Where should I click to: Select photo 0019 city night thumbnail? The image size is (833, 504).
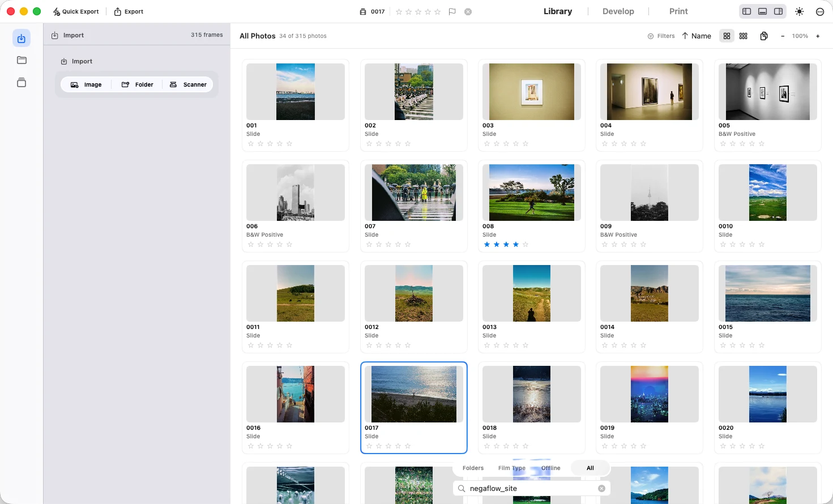650,394
